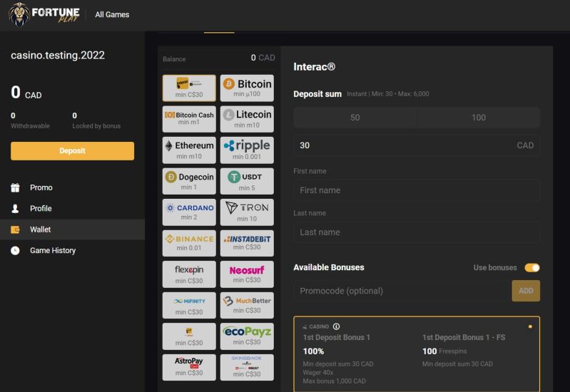
Task: Choose Bitcoin as deposit method
Action: 247,88
